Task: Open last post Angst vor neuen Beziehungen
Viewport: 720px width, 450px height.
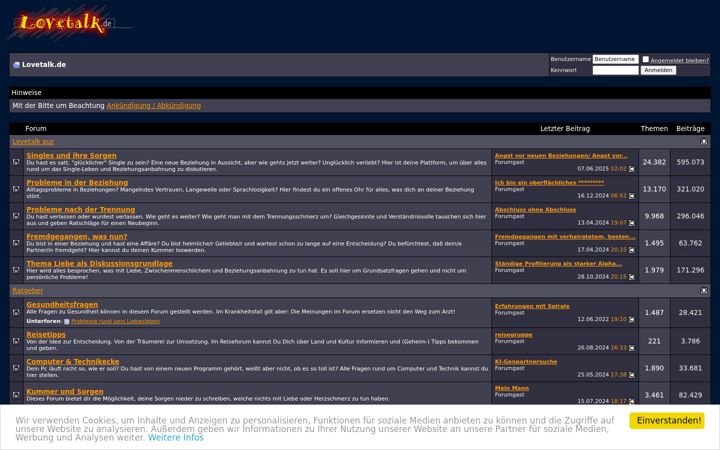Action: (x=561, y=156)
